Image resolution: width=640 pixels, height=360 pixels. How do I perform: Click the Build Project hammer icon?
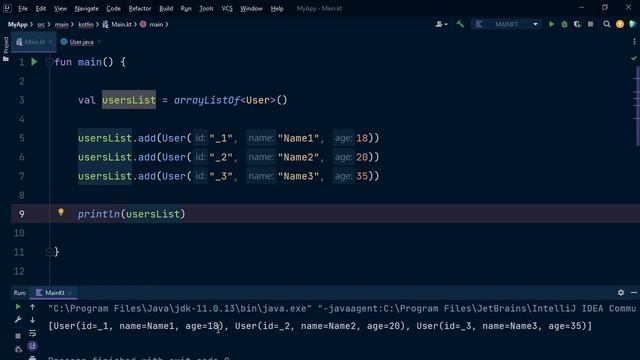tap(460, 24)
